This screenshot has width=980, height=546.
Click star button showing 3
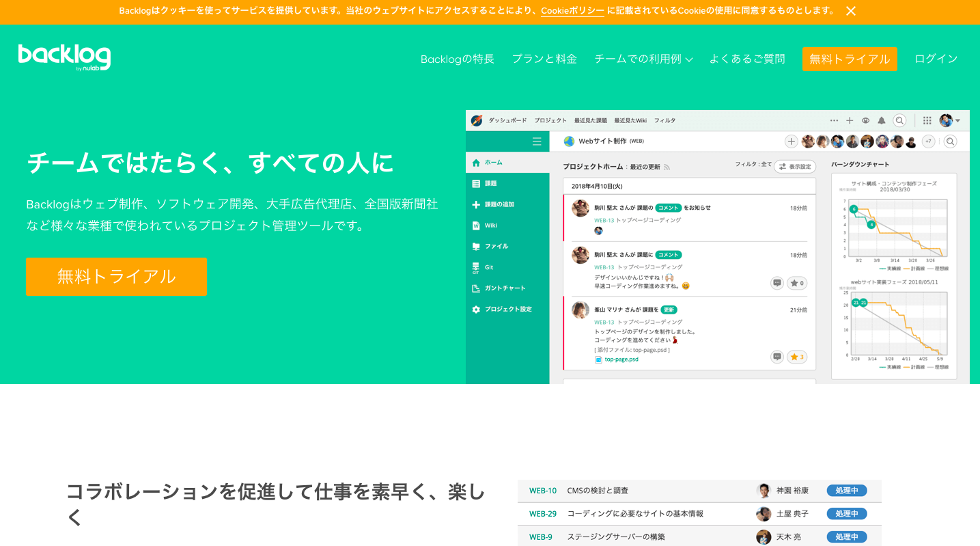coord(797,357)
